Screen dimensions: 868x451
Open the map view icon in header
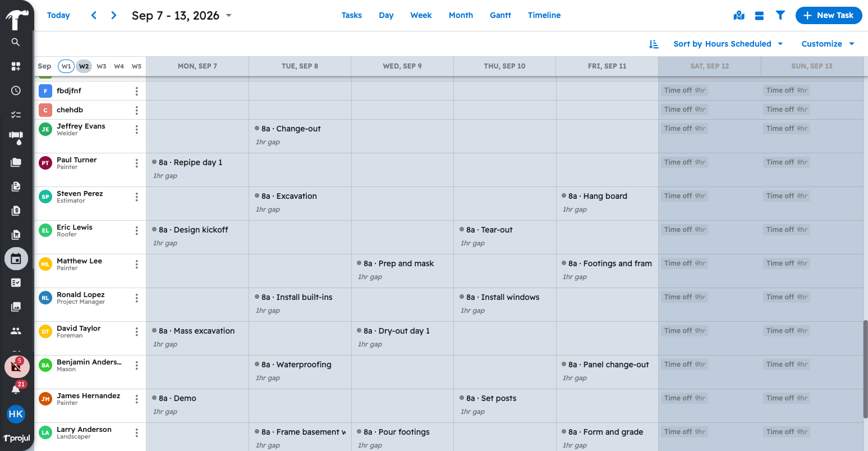(x=739, y=15)
